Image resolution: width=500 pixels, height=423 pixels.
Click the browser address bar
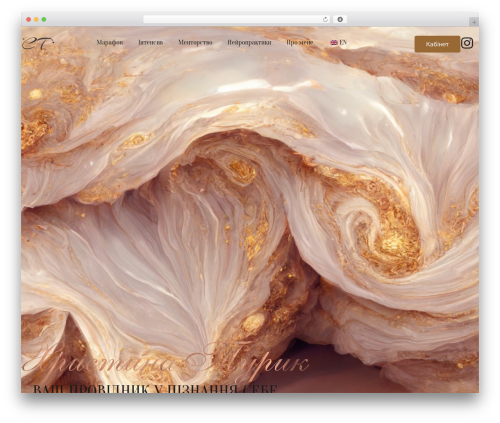(x=233, y=20)
